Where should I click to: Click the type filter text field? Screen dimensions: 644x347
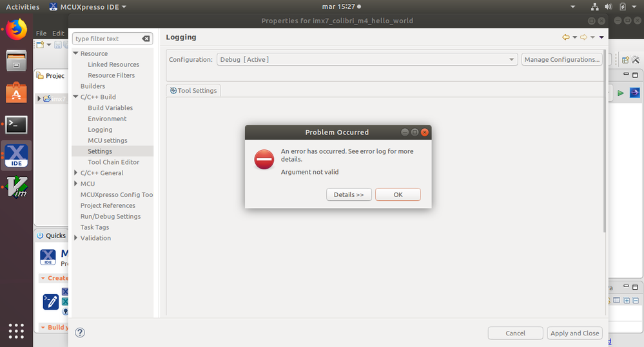click(x=107, y=39)
